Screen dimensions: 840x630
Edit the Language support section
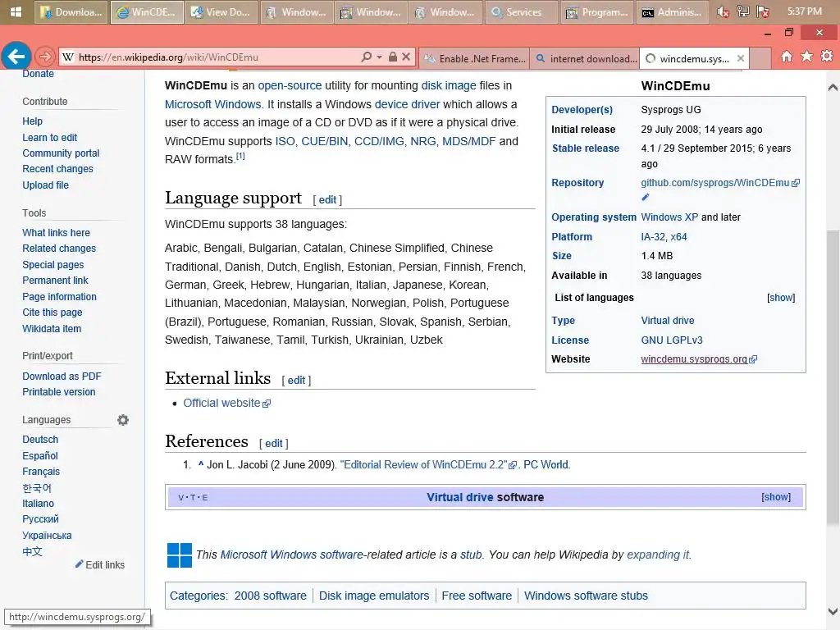[x=327, y=200]
